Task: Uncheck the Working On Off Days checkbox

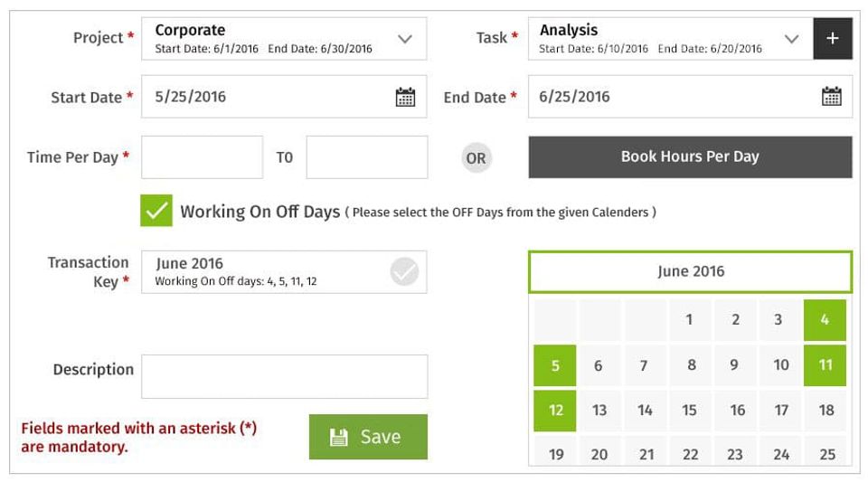Action: click(x=156, y=211)
